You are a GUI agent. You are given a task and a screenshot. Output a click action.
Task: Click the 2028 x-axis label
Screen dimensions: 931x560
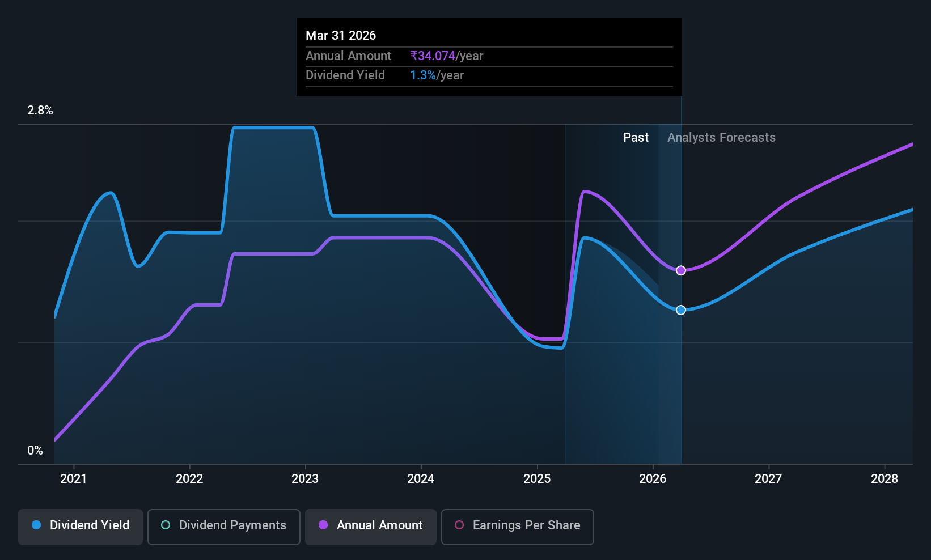click(x=885, y=479)
